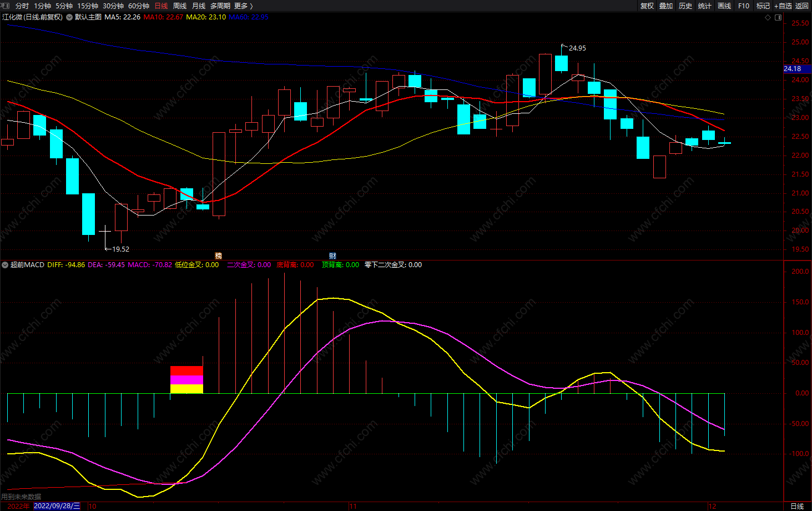812x511 pixels.
Task: Click the 超前MACD indicator name
Action: [x=27, y=265]
